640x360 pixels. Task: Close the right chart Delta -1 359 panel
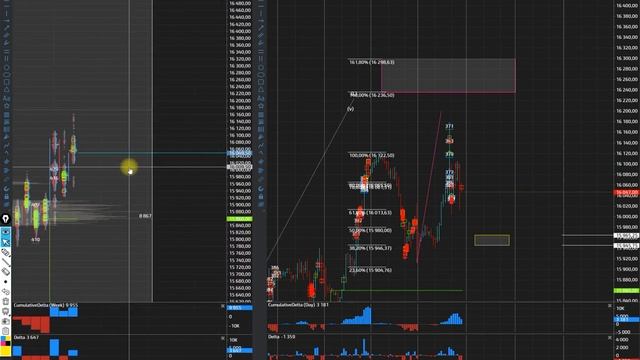pos(610,338)
